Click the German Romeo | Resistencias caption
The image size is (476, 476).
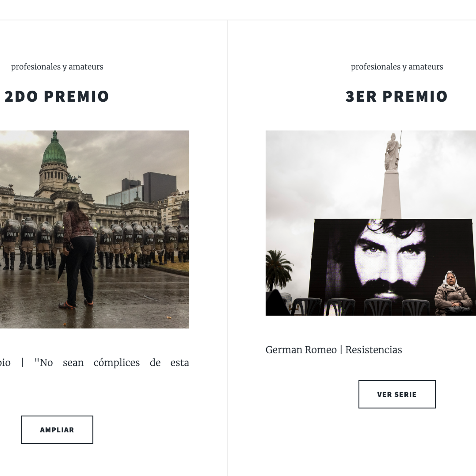click(334, 350)
